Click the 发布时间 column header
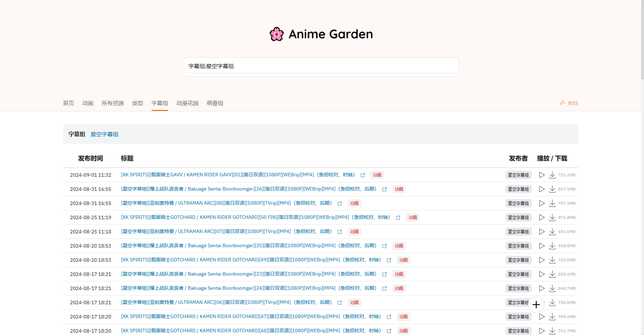The height and width of the screenshot is (335, 644). click(x=90, y=158)
